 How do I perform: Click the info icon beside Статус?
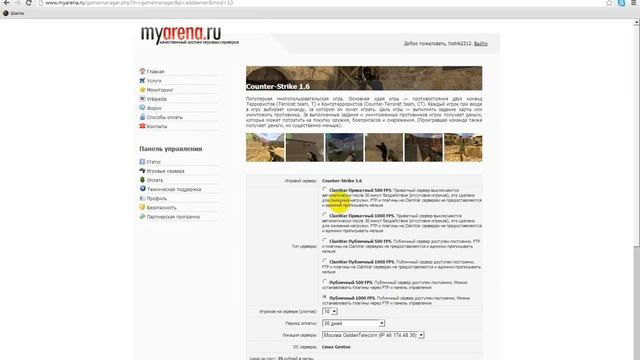pyautogui.click(x=142, y=162)
